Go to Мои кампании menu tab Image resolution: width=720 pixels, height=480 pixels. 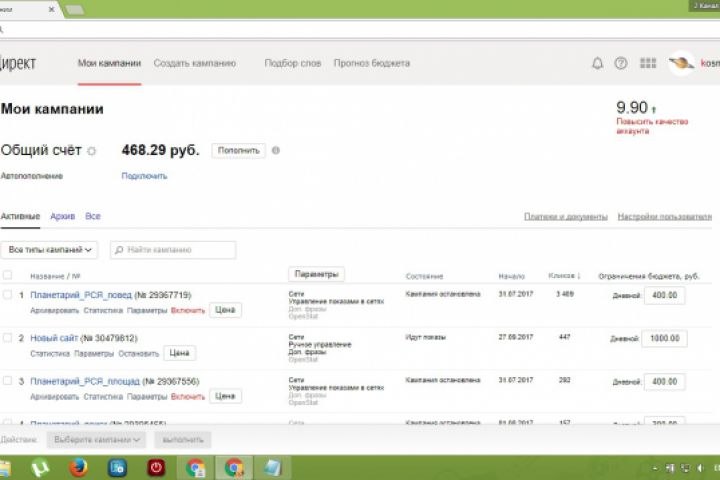pos(109,63)
